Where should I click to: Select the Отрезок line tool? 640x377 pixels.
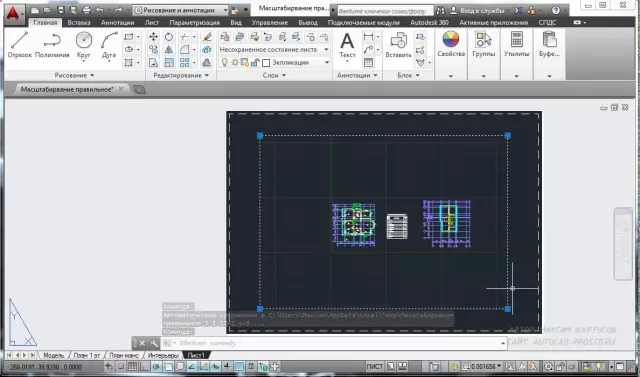[19, 45]
